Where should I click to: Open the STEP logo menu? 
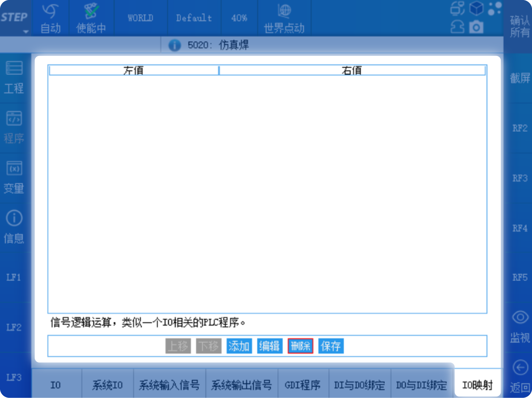tap(15, 18)
